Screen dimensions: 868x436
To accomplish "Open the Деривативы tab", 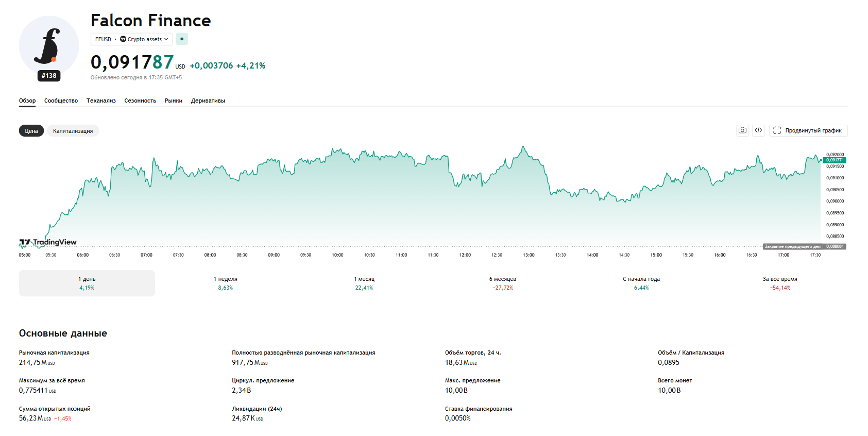I will pos(208,101).
